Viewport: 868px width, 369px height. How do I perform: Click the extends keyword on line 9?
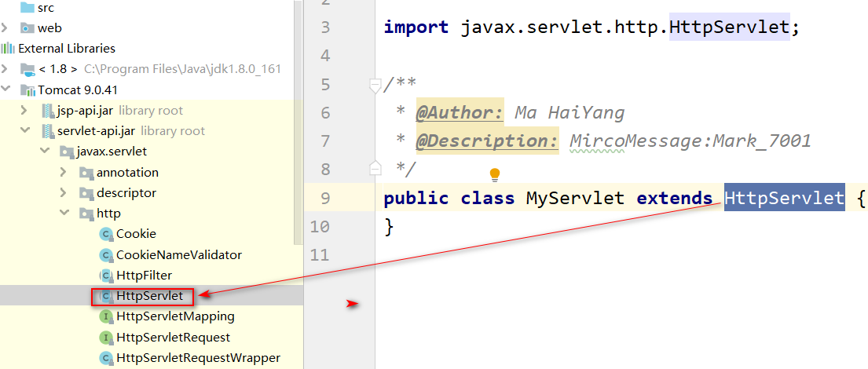(674, 198)
